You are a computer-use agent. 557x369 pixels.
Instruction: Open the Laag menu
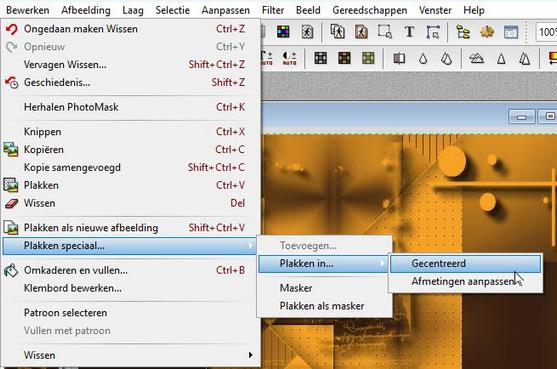tap(133, 10)
